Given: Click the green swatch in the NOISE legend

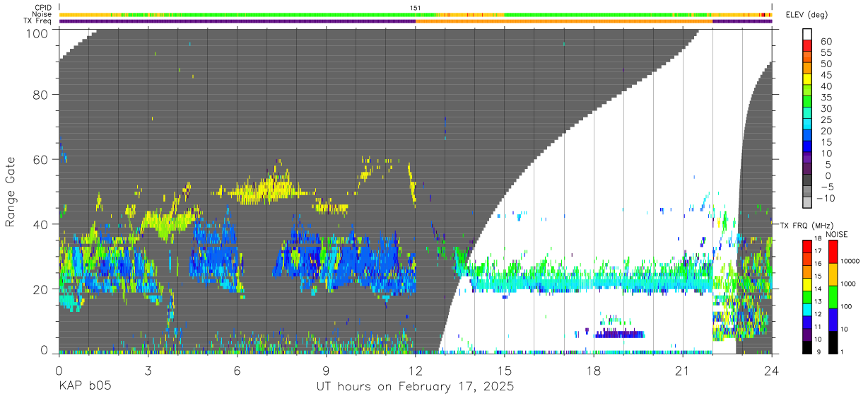Looking at the screenshot, I should click(x=833, y=297).
